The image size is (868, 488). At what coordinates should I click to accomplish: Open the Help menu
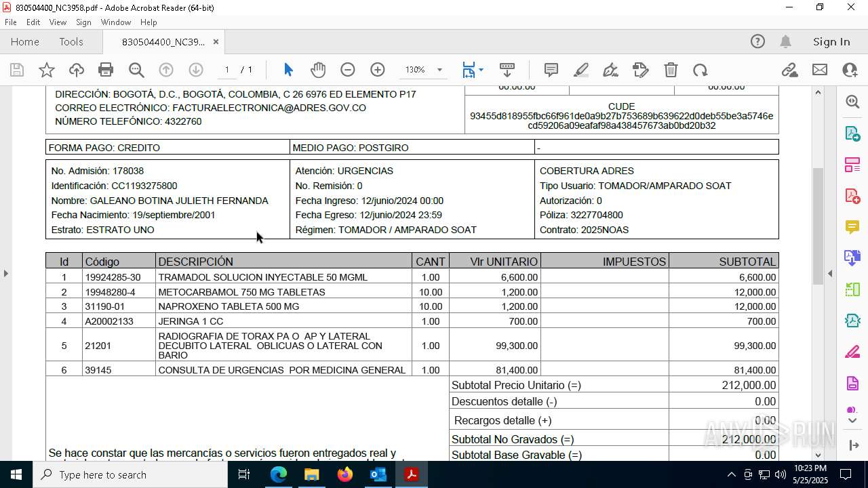tap(149, 22)
